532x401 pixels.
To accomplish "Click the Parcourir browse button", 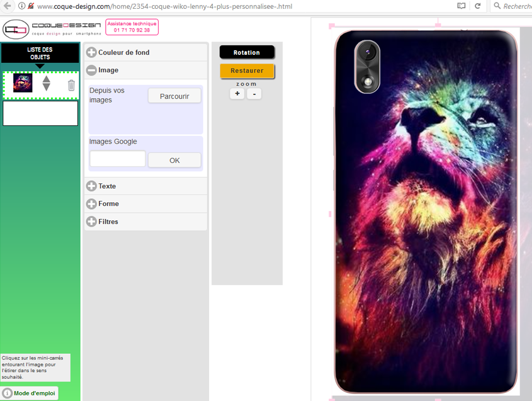I will pyautogui.click(x=174, y=96).
